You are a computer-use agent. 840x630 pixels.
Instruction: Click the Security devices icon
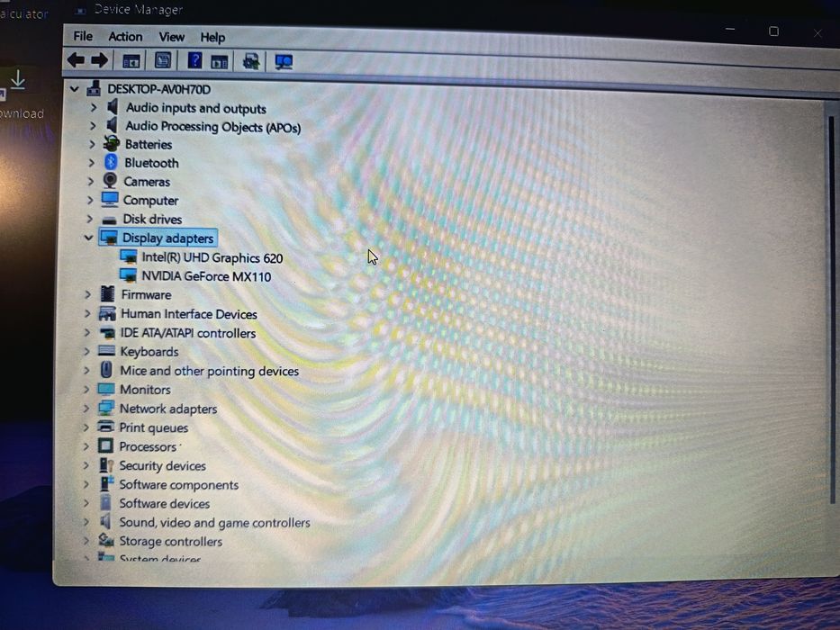[x=106, y=465]
